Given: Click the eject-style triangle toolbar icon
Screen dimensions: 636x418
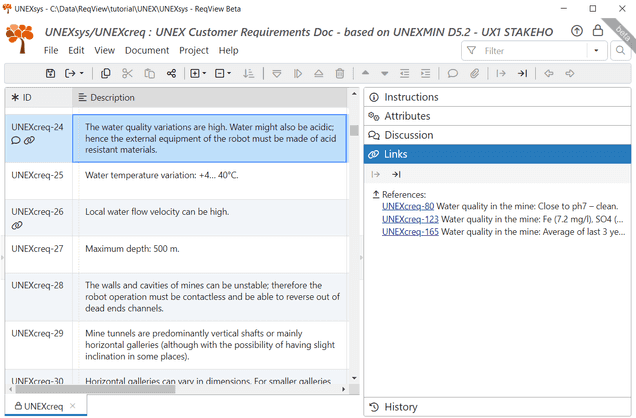Looking at the screenshot, I should 319,73.
